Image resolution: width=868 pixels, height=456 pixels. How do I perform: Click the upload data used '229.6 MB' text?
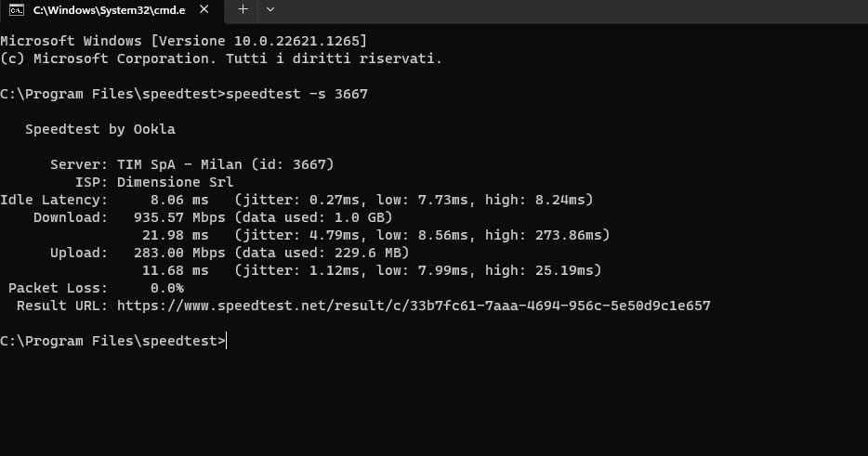pos(368,253)
